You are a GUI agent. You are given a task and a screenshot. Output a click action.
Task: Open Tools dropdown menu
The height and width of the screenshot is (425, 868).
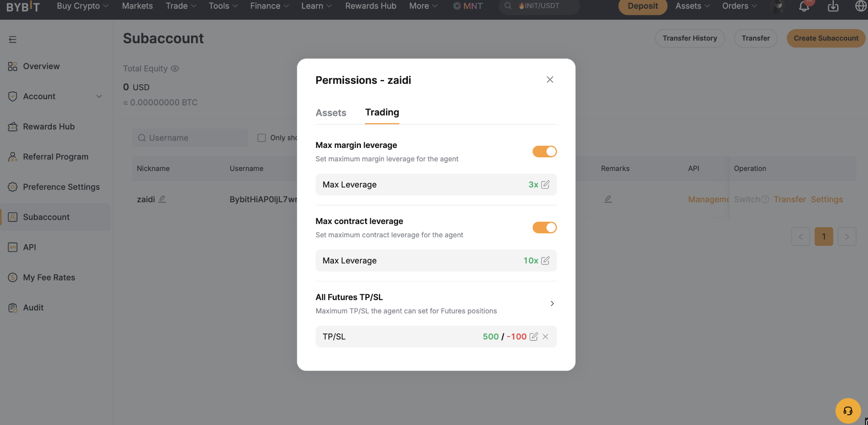223,6
